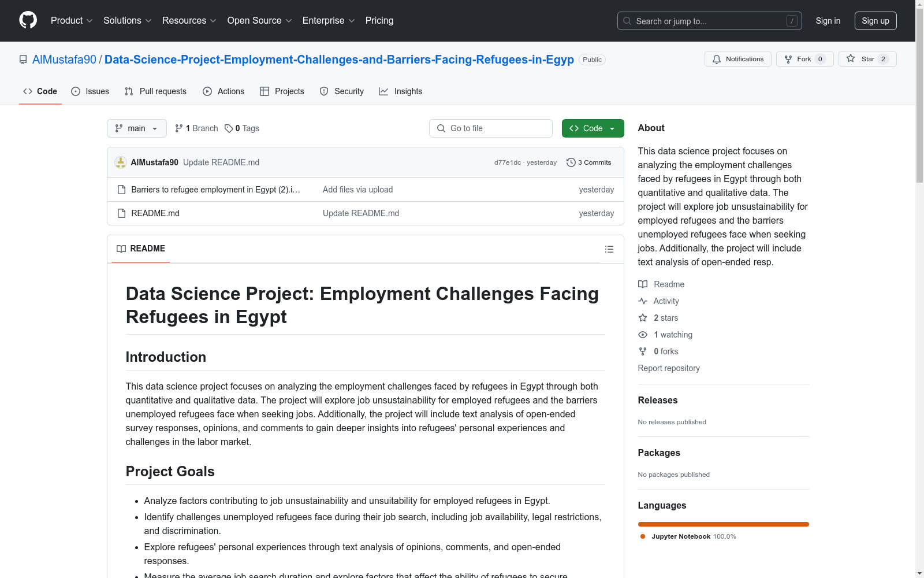
Task: Open the green Code dropdown button
Action: pyautogui.click(x=593, y=128)
